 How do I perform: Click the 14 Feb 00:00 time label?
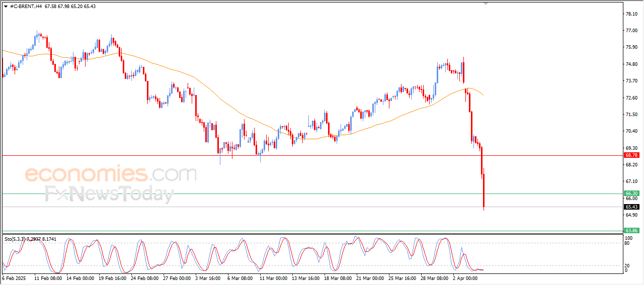(80, 277)
